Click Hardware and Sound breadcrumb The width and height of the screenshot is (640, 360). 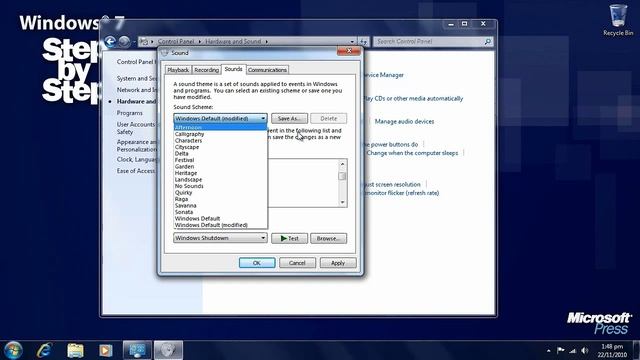tap(233, 41)
